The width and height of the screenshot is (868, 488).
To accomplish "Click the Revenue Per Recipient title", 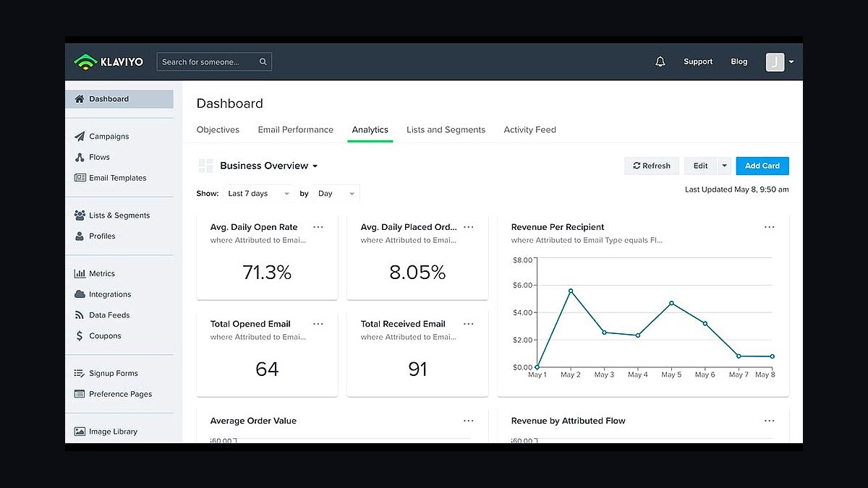I will (558, 227).
